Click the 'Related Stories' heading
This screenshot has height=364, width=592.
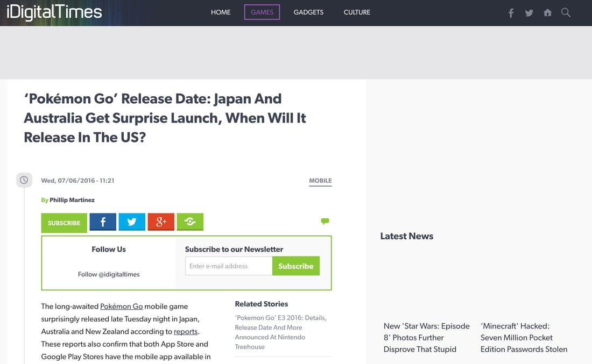[261, 304]
